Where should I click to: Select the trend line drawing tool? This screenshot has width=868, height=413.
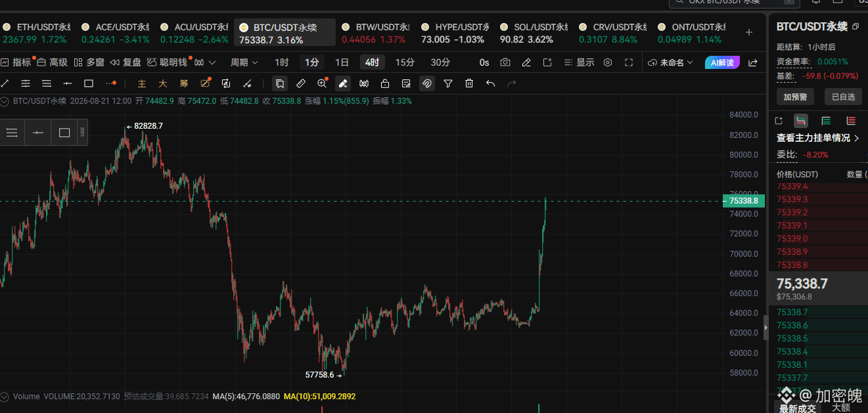[x=5, y=83]
